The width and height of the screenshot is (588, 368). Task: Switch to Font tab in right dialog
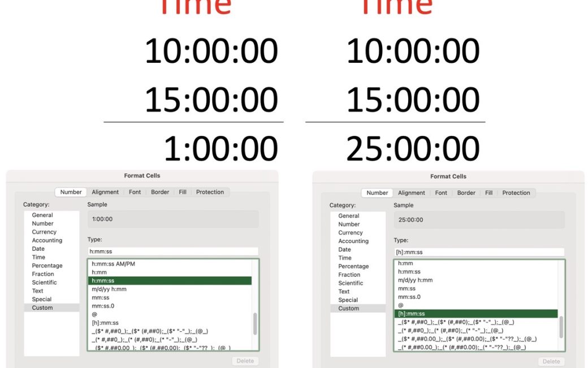441,192
